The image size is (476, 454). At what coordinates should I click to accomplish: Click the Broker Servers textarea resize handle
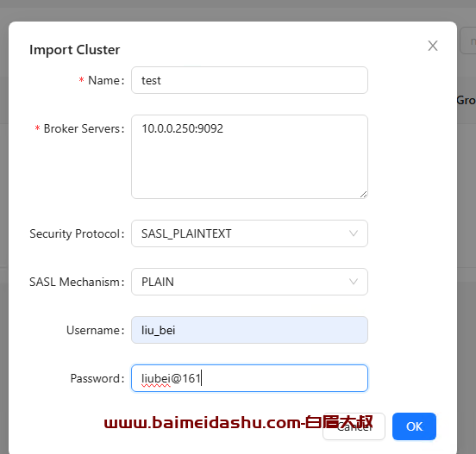click(364, 195)
